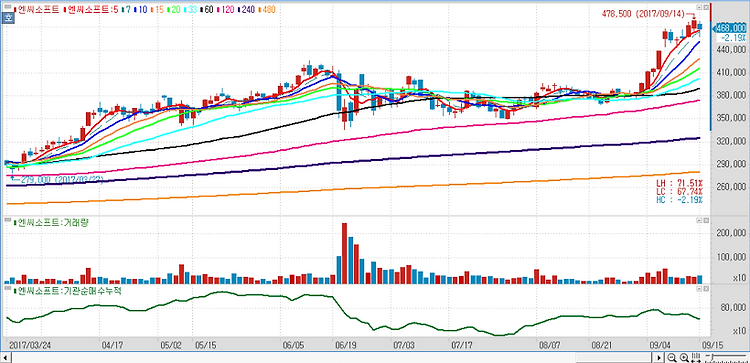Click the bar spacing adjust icon

696,358
